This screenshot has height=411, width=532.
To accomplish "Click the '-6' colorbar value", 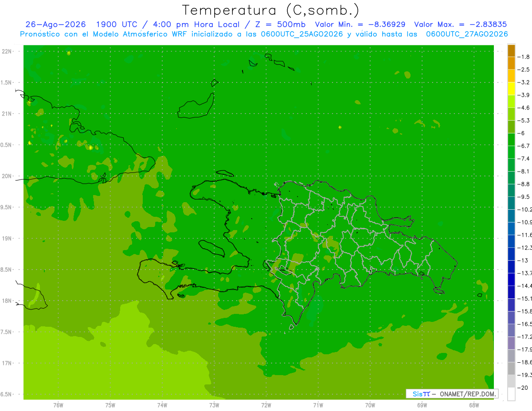I will pos(521,133).
